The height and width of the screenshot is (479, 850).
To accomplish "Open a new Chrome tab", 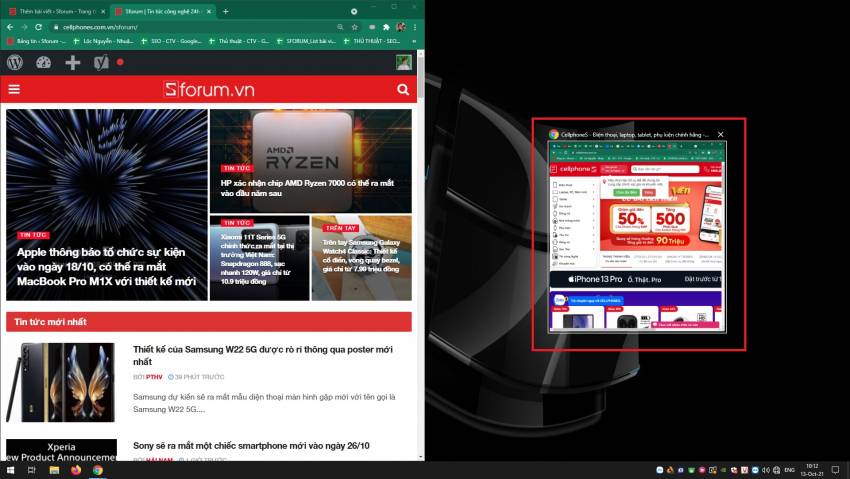I will (226, 11).
